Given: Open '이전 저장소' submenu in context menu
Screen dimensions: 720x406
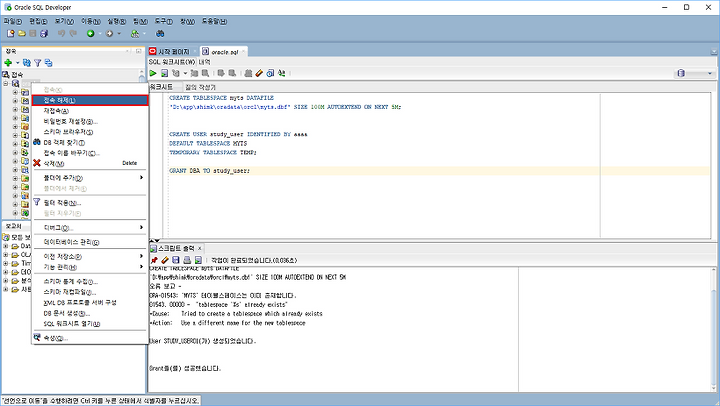Looking at the screenshot, I should tap(90, 256).
